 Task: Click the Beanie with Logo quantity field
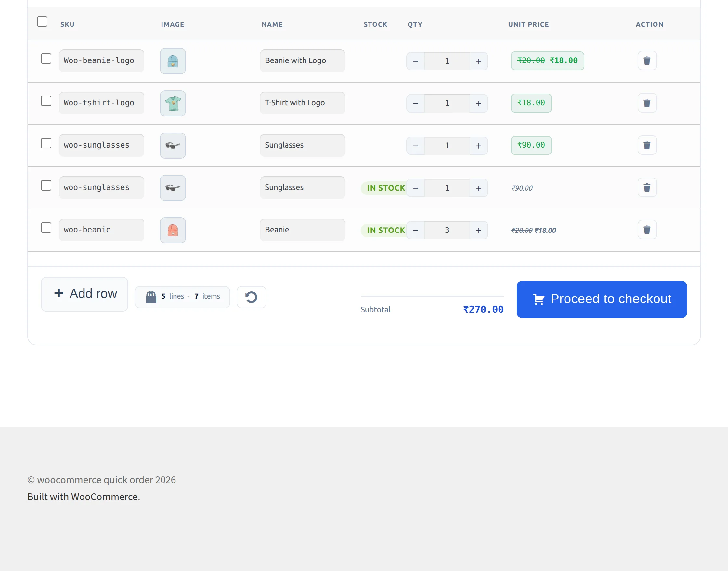click(x=447, y=61)
